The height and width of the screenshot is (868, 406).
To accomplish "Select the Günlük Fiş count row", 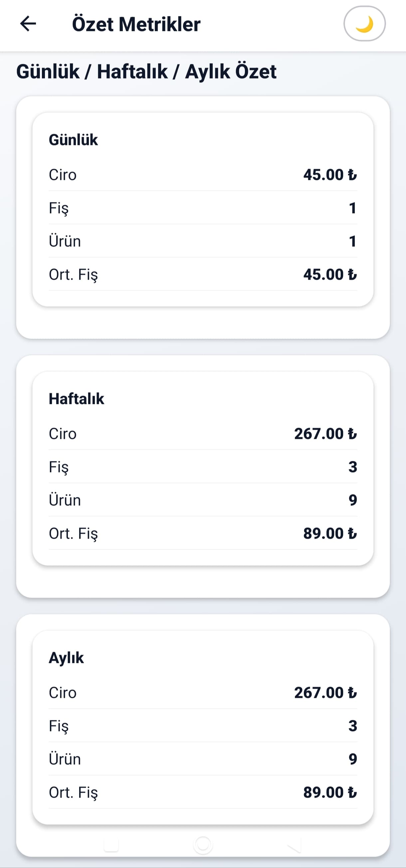I will coord(203,208).
